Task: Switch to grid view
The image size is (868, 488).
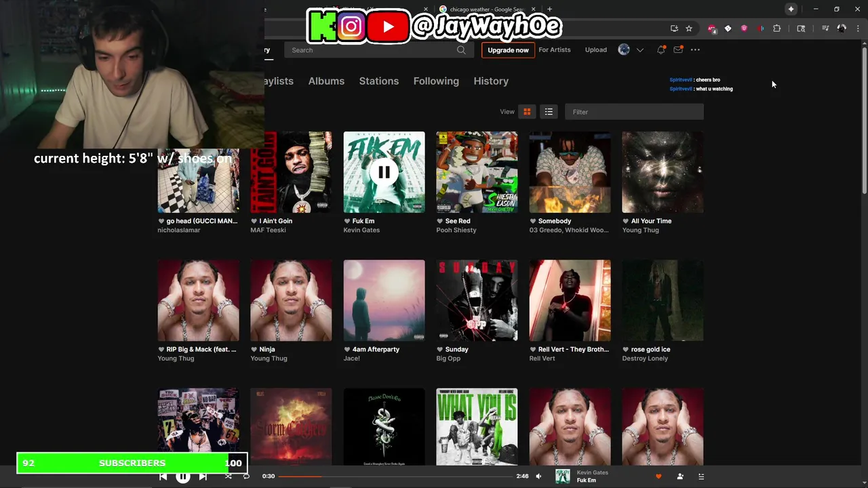Action: tap(527, 112)
